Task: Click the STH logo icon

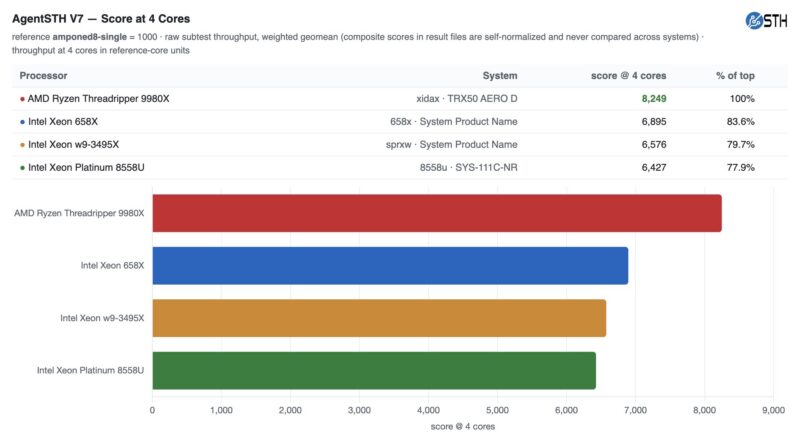Action: (766, 20)
